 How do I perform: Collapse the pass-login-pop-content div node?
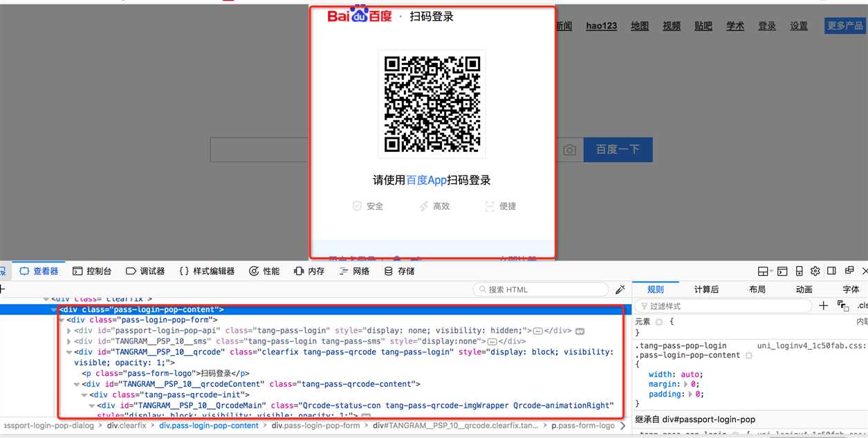[55, 310]
